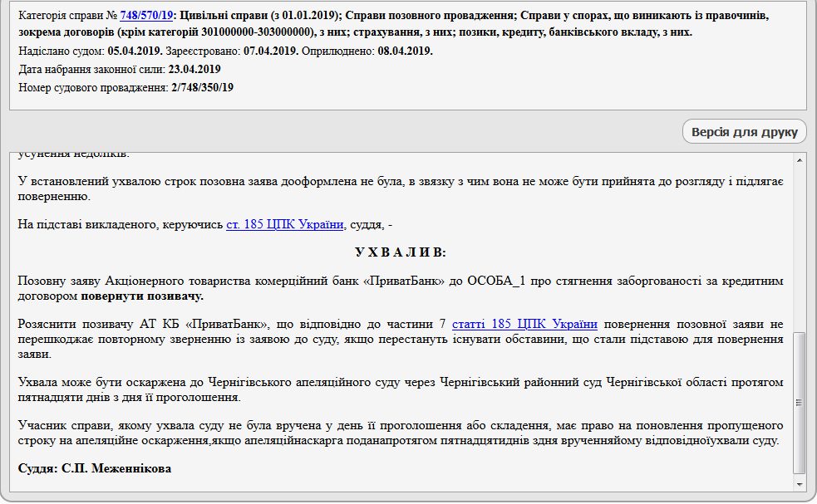This screenshot has width=817, height=504.
Task: Click paragraph starting 'Учасник справи, якому ухвала'
Action: point(400,433)
